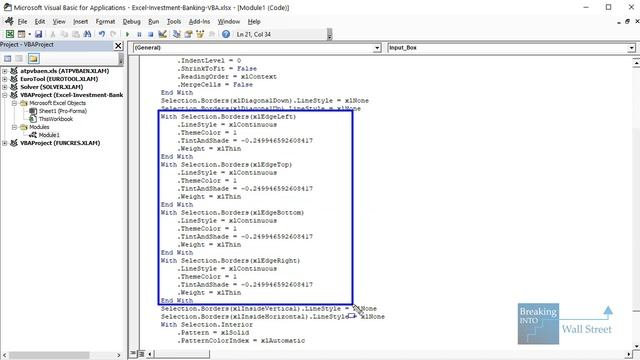Click the Copy icon in toolbar
Viewport: 640px width, 360px height.
(64, 34)
